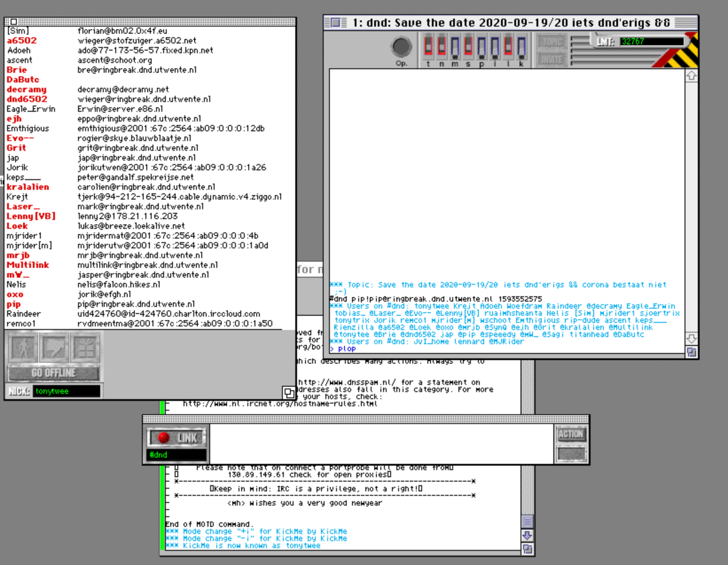Select user kralalien in the userlist
This screenshot has width=728, height=565.
pyautogui.click(x=27, y=187)
